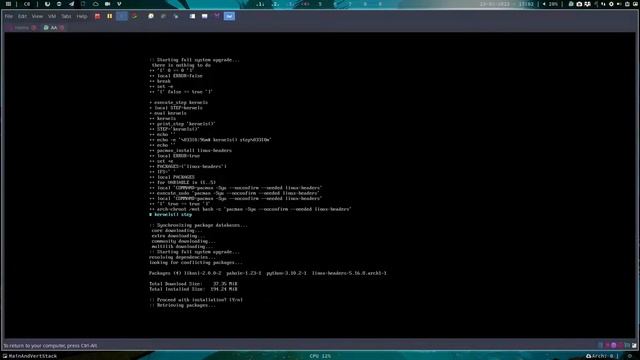Click the CPU 12% indicator
Screen dimensions: 640x360
tap(320, 356)
